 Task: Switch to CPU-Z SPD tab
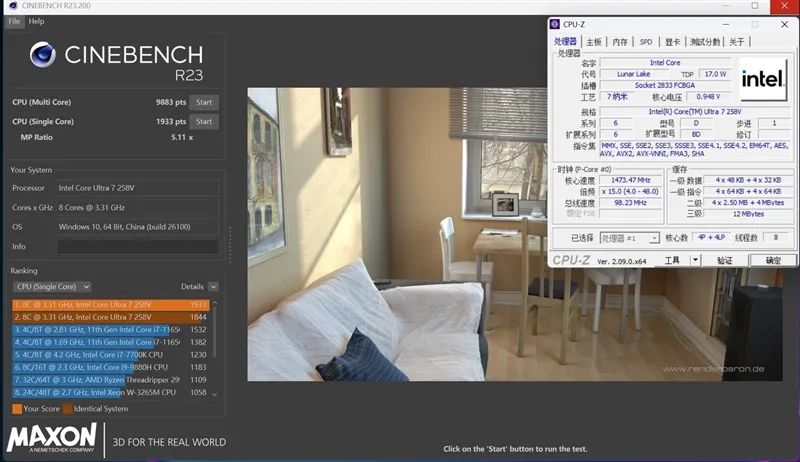646,42
